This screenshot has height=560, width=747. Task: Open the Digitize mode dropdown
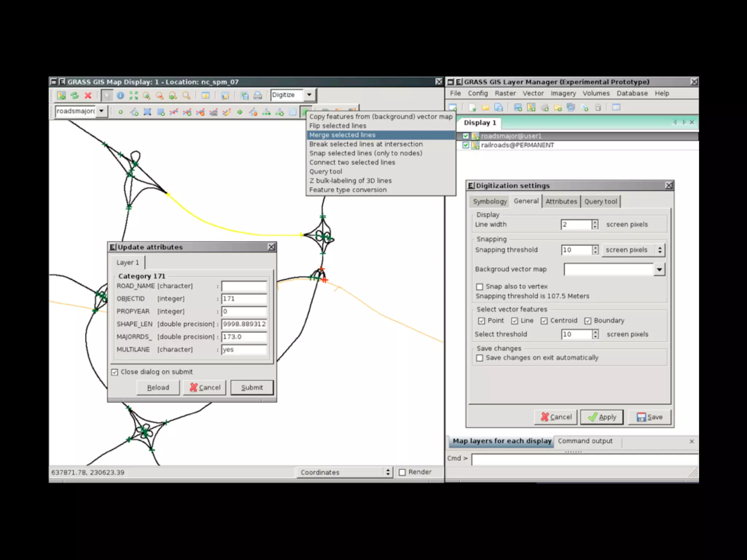point(309,95)
